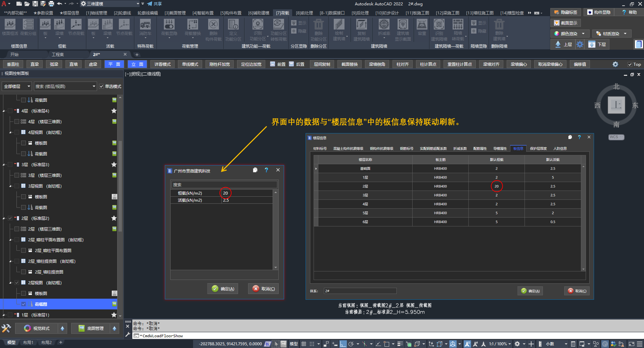Viewport: 644px width, 348px height.
Task: Uncheck the Top checkbox
Action: (x=630, y=64)
